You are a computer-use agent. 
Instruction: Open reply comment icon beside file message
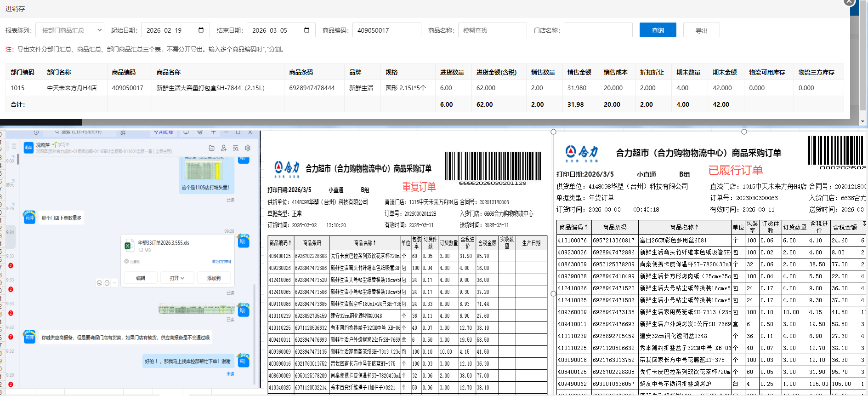(x=107, y=283)
